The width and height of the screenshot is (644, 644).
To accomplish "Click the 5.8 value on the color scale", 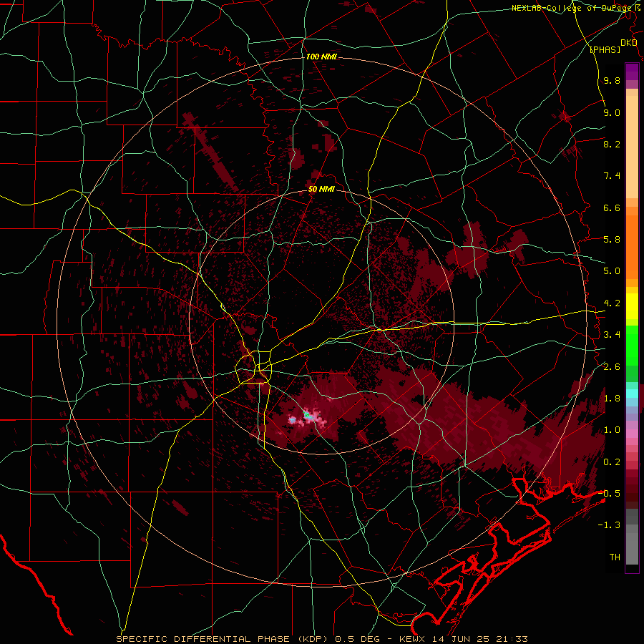I will coord(612,240).
